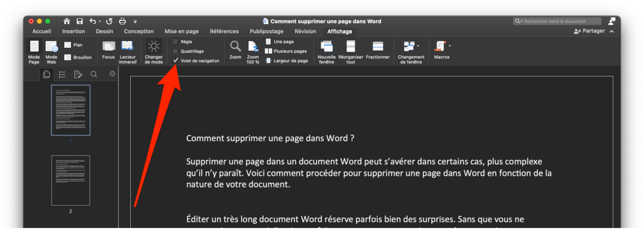Select the Brouillon view
Viewport: 644px width, 245px height.
[78, 57]
